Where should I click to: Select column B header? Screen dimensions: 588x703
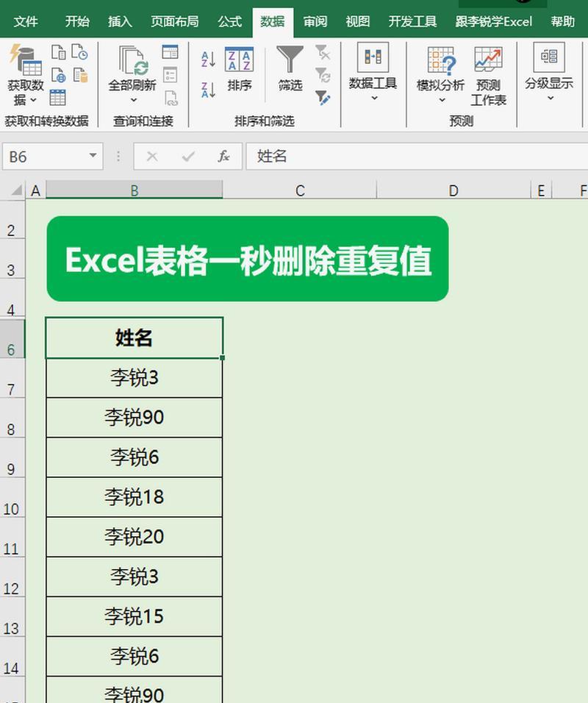click(x=134, y=190)
